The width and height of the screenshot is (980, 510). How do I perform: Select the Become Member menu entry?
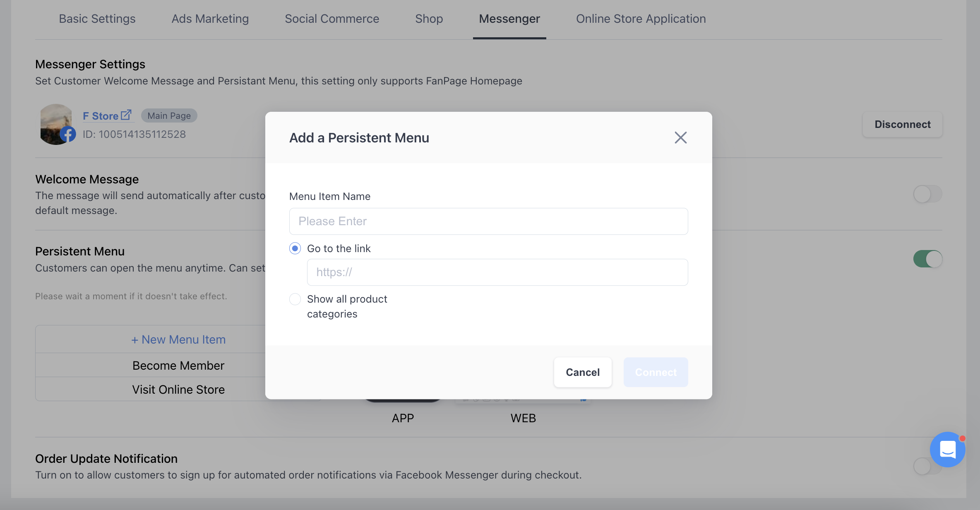click(x=178, y=365)
